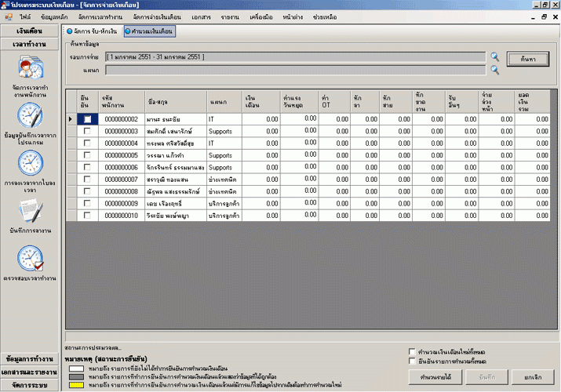Click the pay period field showing 1 มกราคม 2551
The height and width of the screenshot is (392, 561).
pos(296,56)
